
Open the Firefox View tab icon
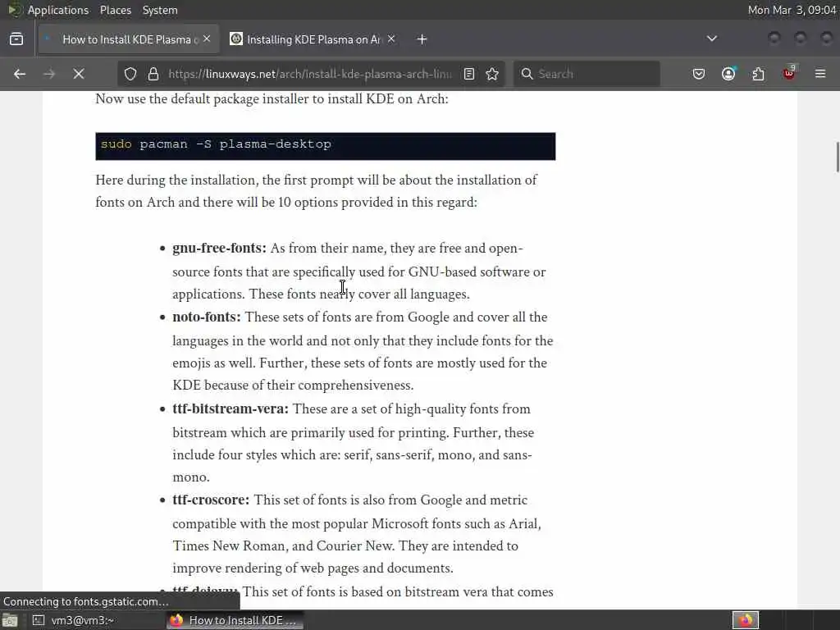16,39
